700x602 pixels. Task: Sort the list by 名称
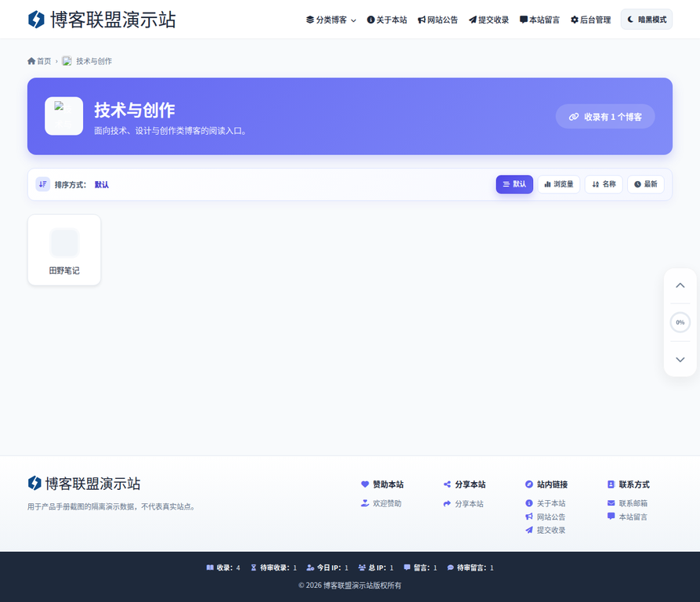click(x=604, y=184)
